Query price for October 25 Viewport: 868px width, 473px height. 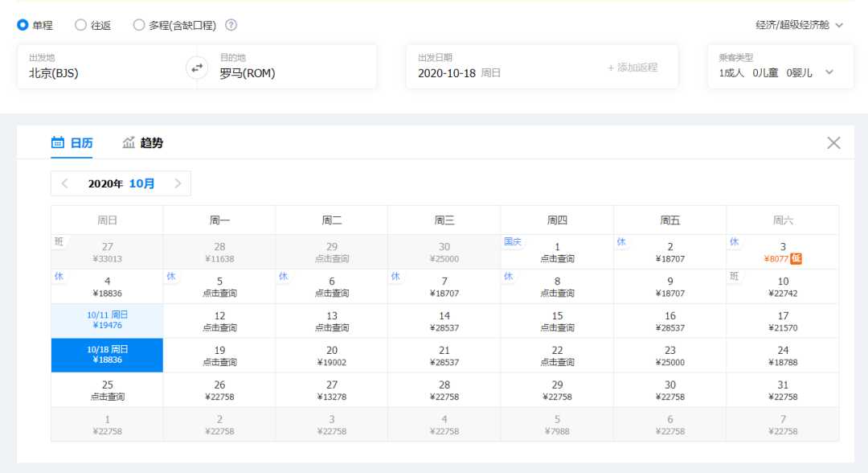(108, 390)
